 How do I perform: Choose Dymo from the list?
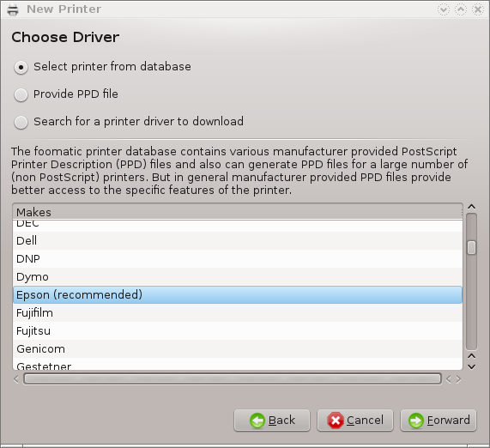pyautogui.click(x=238, y=276)
